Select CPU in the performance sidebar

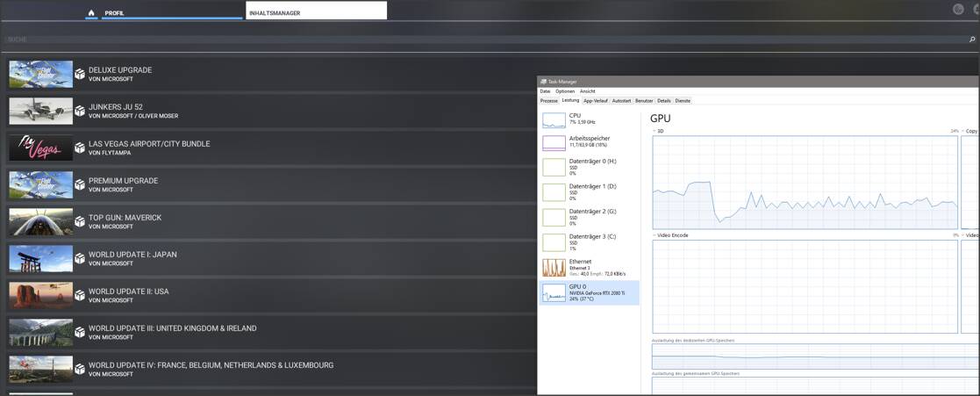click(x=590, y=120)
